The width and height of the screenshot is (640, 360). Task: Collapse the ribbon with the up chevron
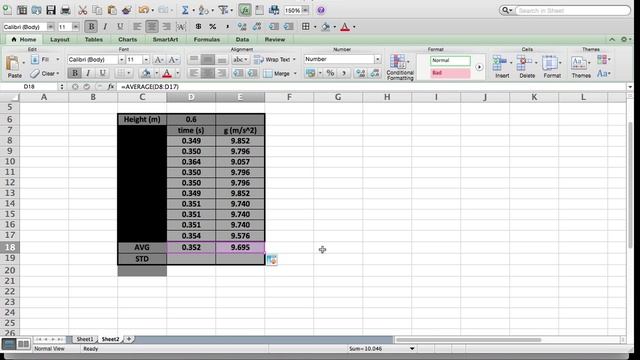[x=612, y=39]
